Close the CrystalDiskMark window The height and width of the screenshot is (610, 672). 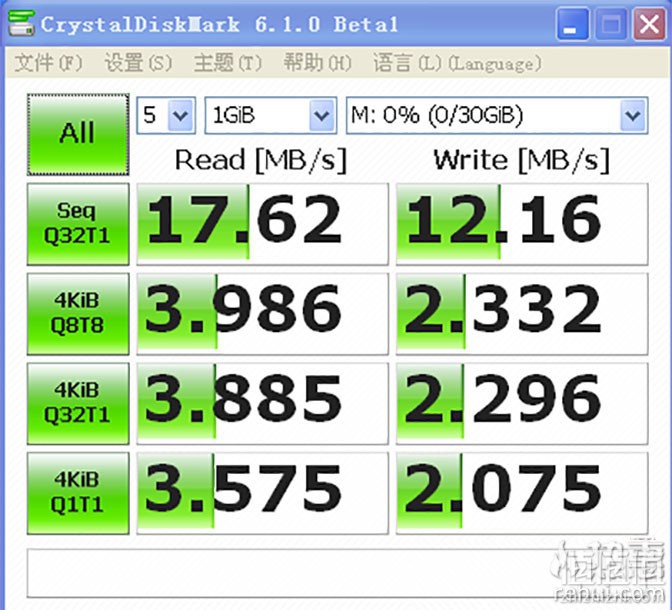click(649, 24)
